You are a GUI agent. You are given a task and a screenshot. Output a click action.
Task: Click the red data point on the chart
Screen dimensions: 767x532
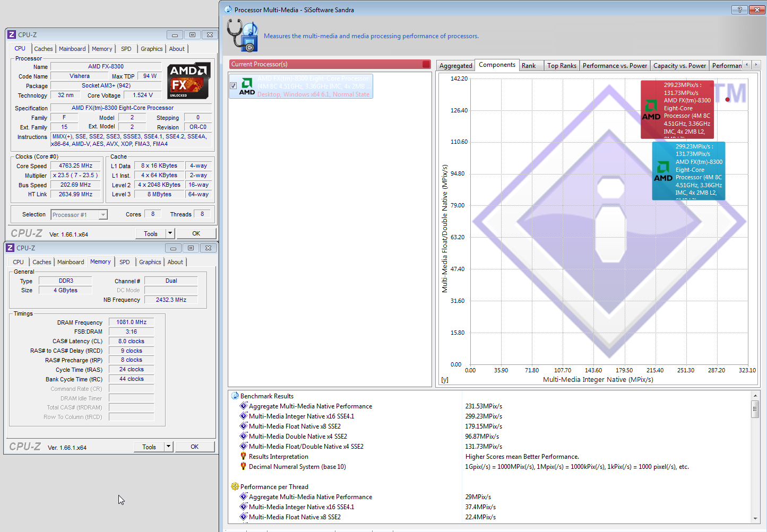[728, 99]
